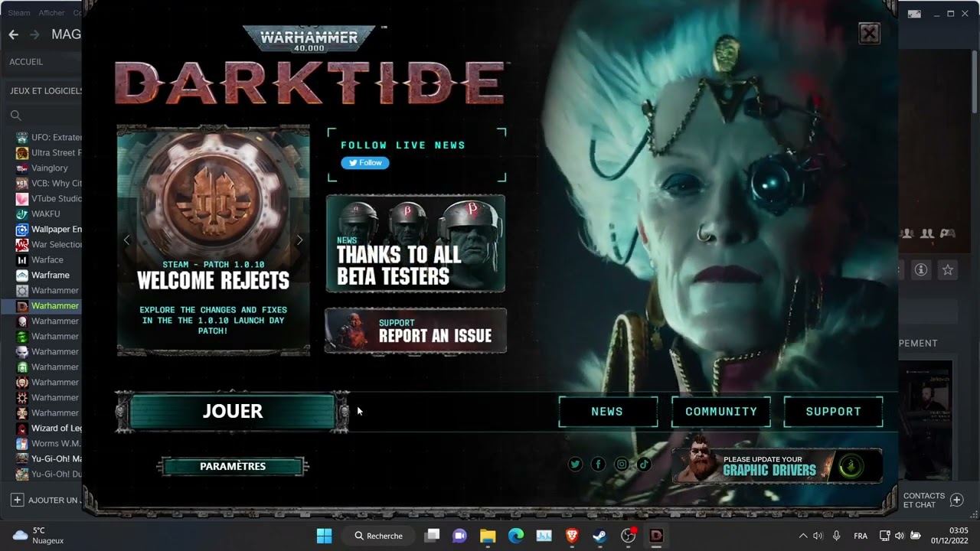Image resolution: width=980 pixels, height=551 pixels.
Task: Close the Darktide launcher with the X button
Action: (x=869, y=34)
